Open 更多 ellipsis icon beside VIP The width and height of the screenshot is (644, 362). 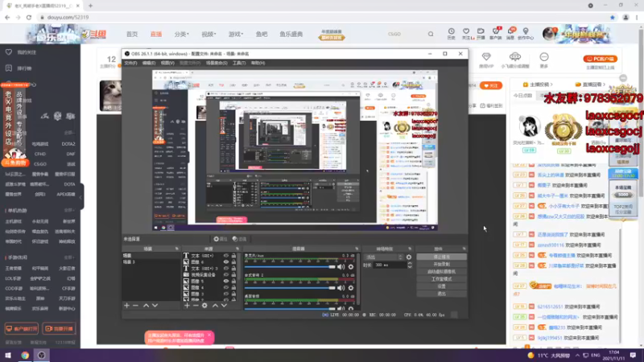pos(544,56)
